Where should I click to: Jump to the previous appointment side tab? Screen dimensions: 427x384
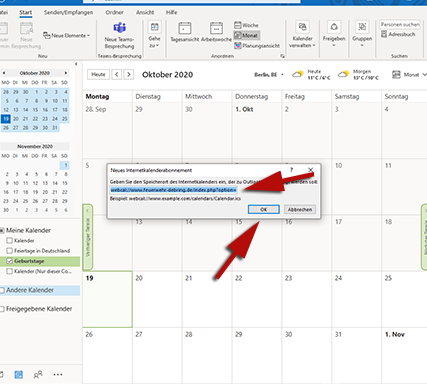coord(88,237)
